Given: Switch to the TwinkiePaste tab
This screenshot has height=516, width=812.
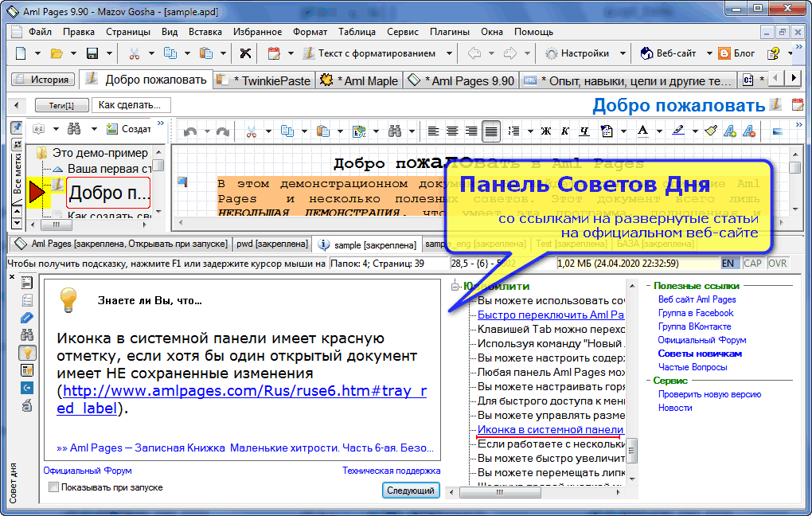Looking at the screenshot, I should pyautogui.click(x=264, y=80).
